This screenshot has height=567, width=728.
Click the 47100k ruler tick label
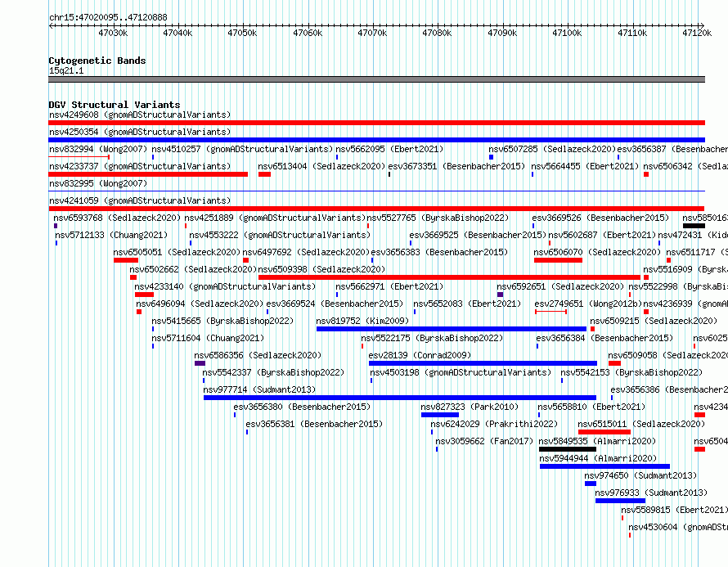pyautogui.click(x=567, y=33)
